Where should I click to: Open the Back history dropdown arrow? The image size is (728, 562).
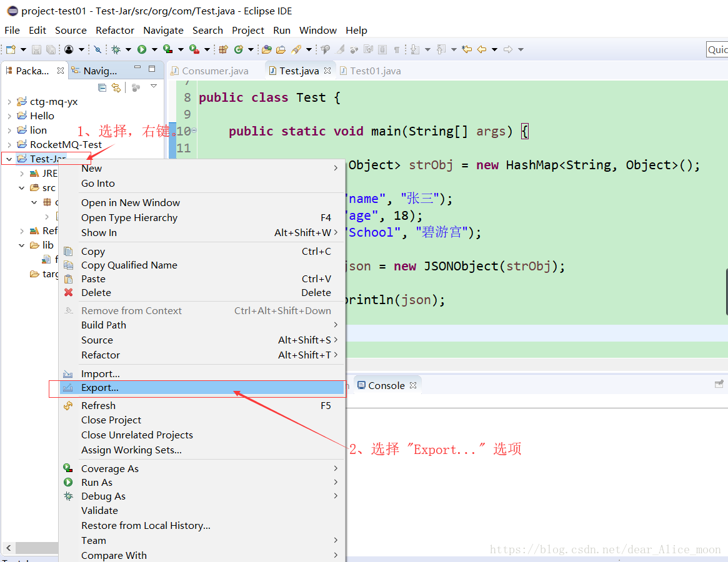[494, 49]
